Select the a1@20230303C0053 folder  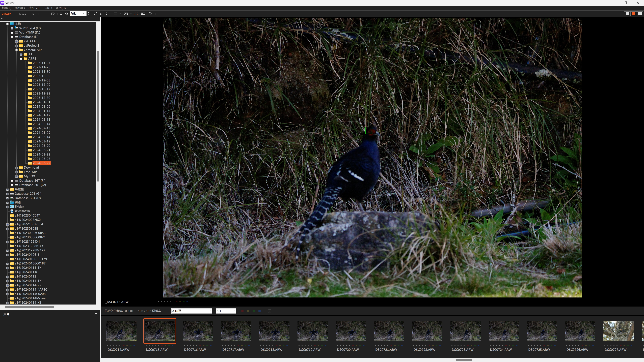click(30, 233)
